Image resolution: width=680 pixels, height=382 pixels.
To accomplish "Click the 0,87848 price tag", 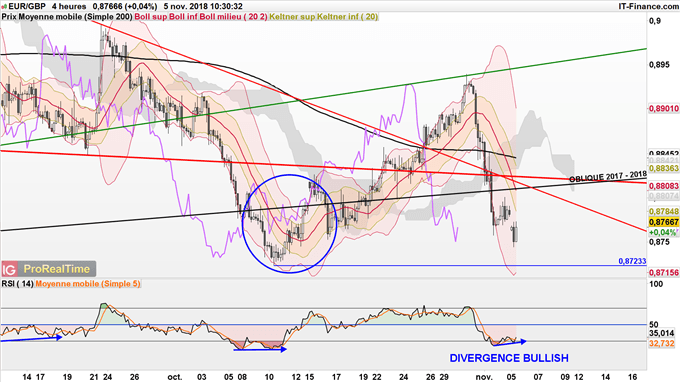I will pos(664,211).
